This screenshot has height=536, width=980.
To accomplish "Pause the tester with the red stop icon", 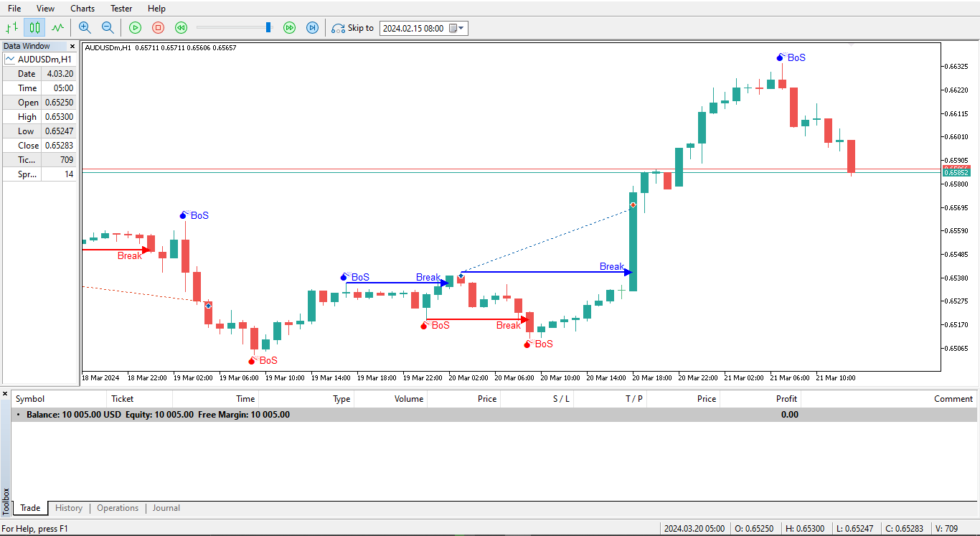I will [x=158, y=27].
